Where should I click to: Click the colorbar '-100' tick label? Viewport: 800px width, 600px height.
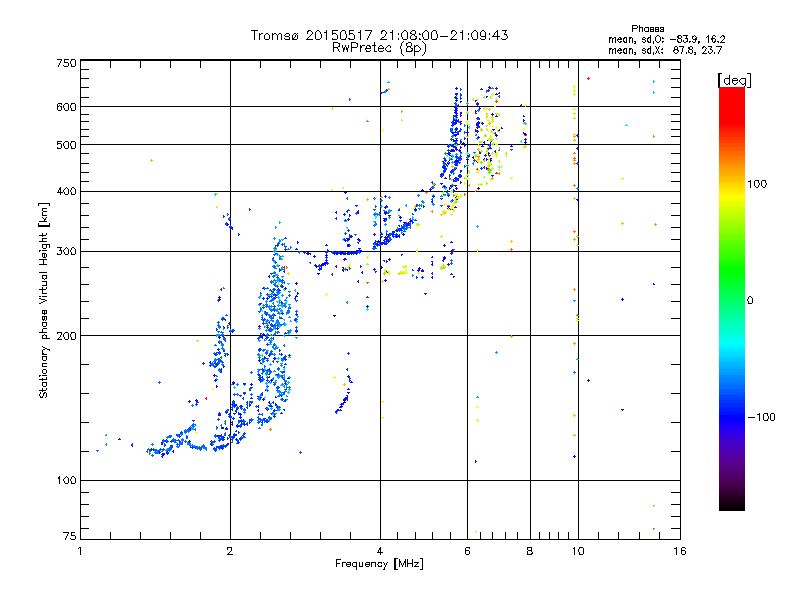(x=762, y=417)
